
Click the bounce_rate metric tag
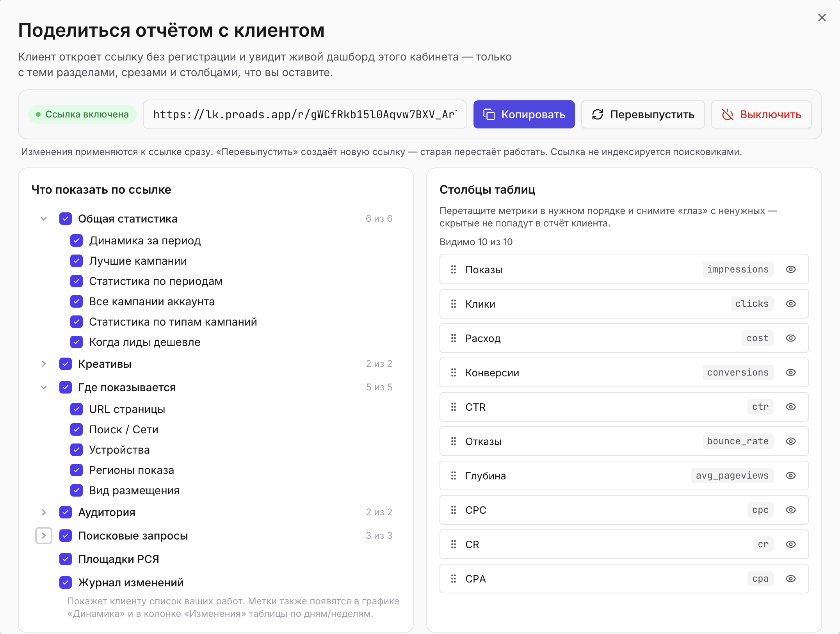click(x=738, y=441)
